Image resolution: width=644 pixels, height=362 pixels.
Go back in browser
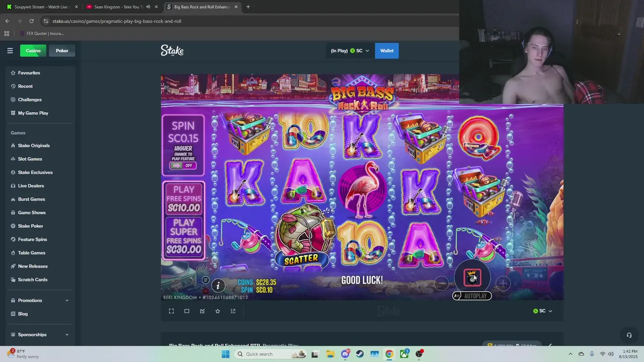pyautogui.click(x=7, y=21)
